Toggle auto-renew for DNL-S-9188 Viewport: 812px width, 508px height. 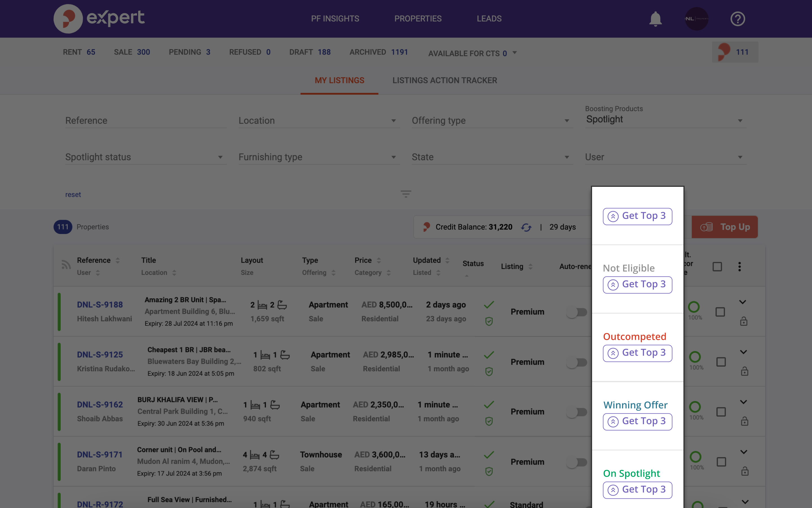(x=577, y=312)
